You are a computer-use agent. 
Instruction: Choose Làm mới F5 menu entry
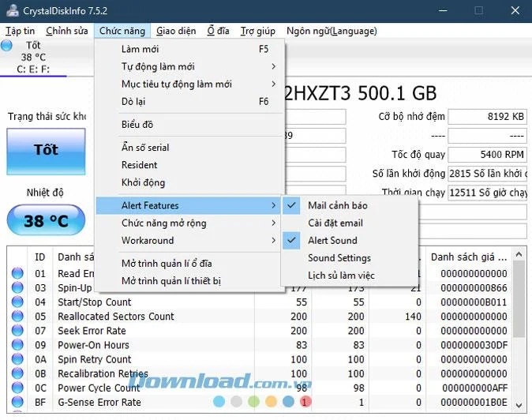[190, 49]
